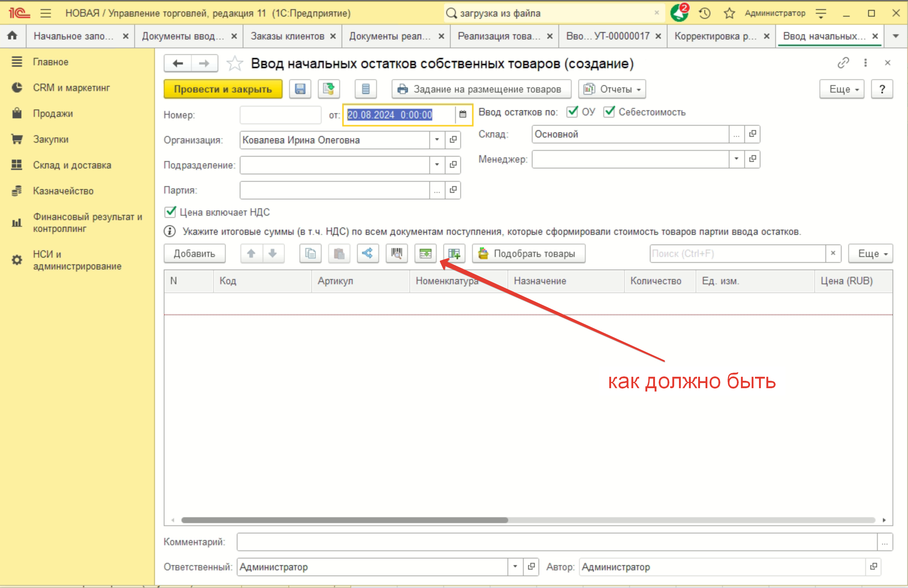Click the Комментарий input field

(556, 542)
